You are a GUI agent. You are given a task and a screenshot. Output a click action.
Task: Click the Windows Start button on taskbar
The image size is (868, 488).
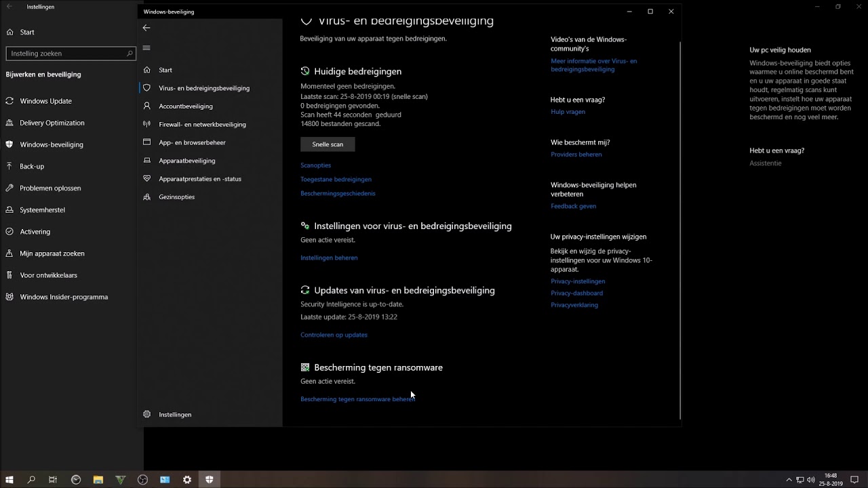click(x=9, y=480)
